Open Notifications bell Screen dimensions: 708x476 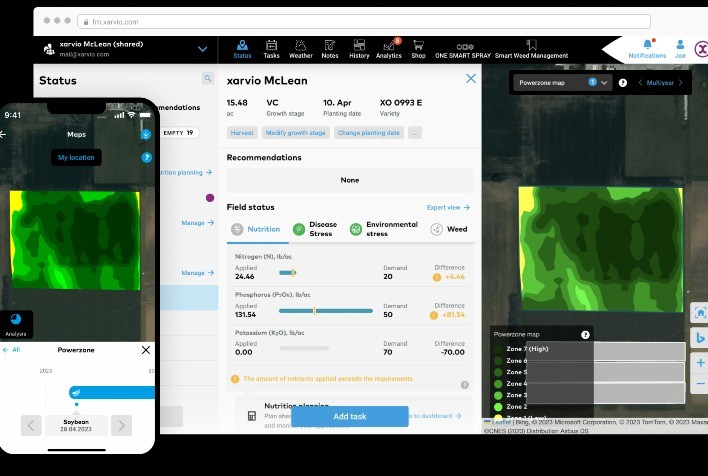point(647,49)
